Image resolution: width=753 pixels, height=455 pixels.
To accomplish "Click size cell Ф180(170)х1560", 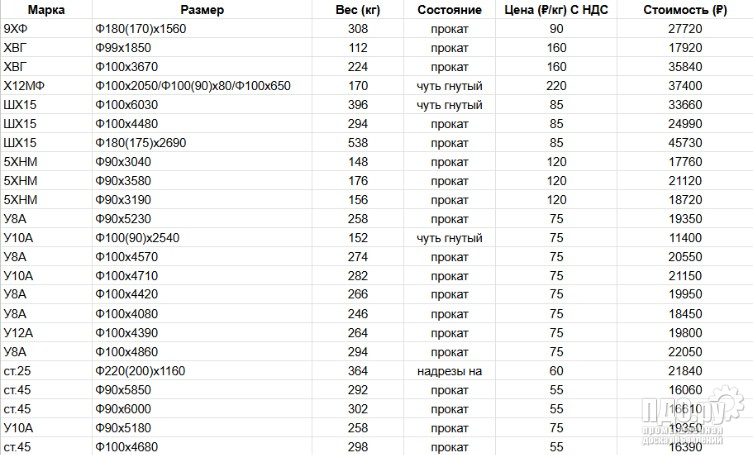I will pyautogui.click(x=138, y=30).
